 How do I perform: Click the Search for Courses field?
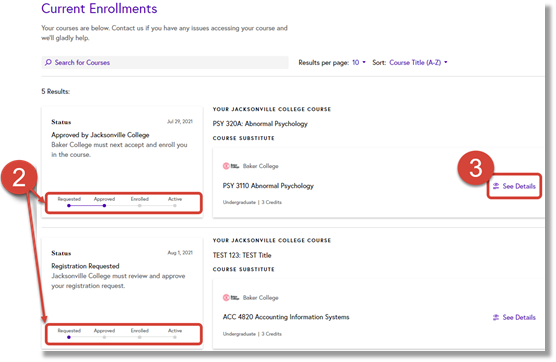(x=165, y=62)
